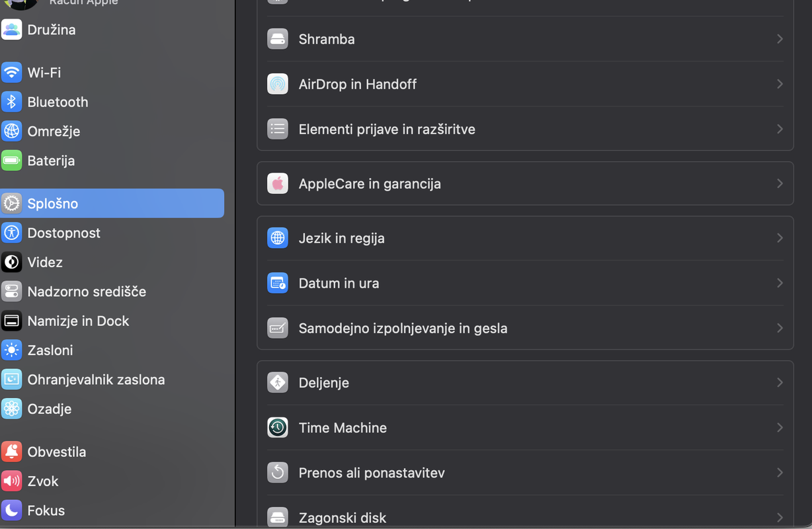Click the Splošno gear icon in sidebar
This screenshot has width=812, height=529.
(x=11, y=204)
